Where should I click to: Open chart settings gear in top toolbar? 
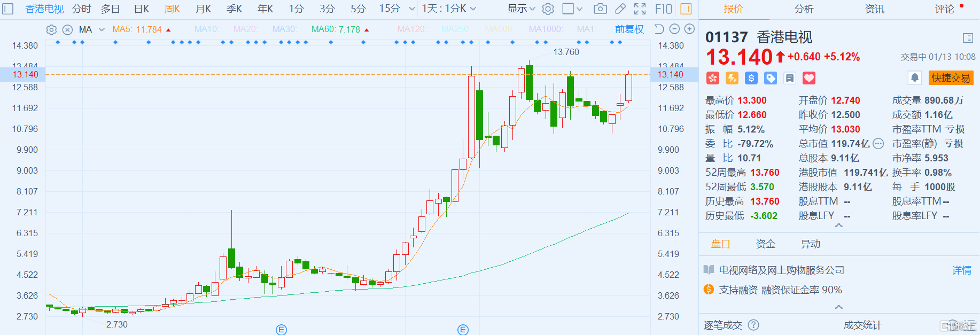[x=548, y=9]
